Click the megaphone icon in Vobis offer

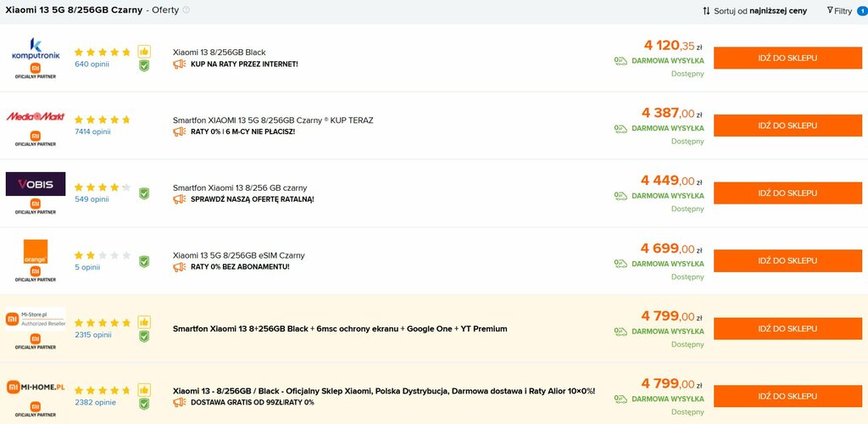pyautogui.click(x=180, y=199)
